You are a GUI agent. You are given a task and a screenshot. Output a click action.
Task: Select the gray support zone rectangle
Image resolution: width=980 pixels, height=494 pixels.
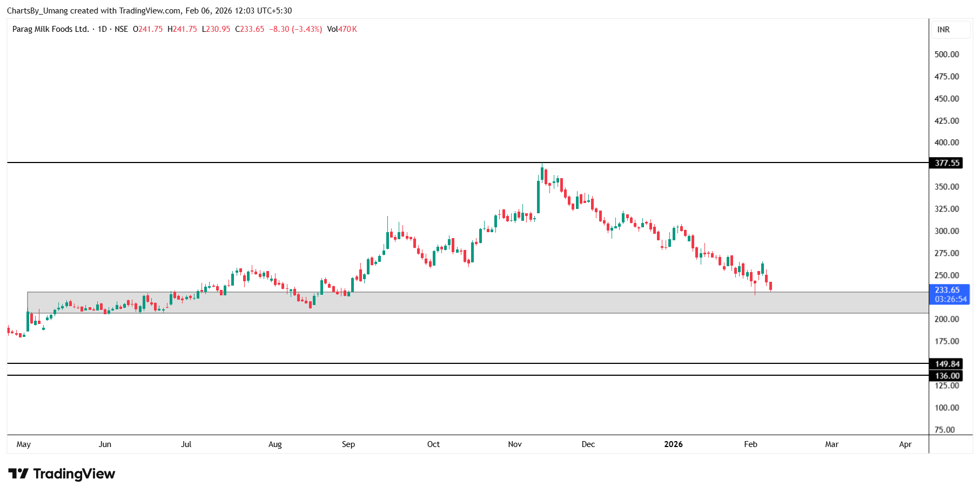tap(478, 303)
